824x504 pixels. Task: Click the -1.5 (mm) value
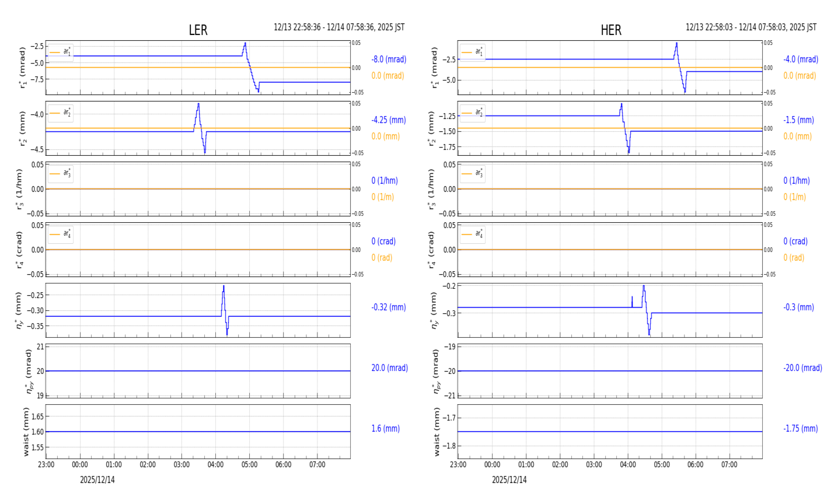coord(799,120)
